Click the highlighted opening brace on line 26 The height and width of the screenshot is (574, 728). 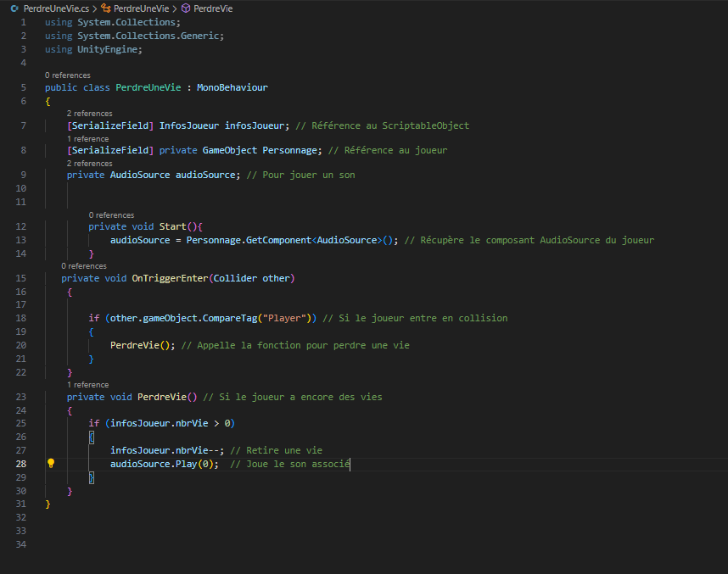92,437
